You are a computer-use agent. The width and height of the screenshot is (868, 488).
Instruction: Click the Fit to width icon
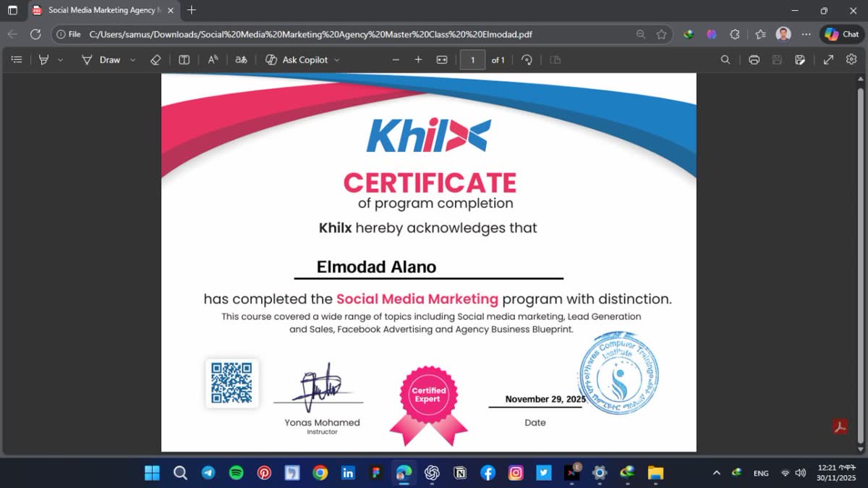coord(442,60)
